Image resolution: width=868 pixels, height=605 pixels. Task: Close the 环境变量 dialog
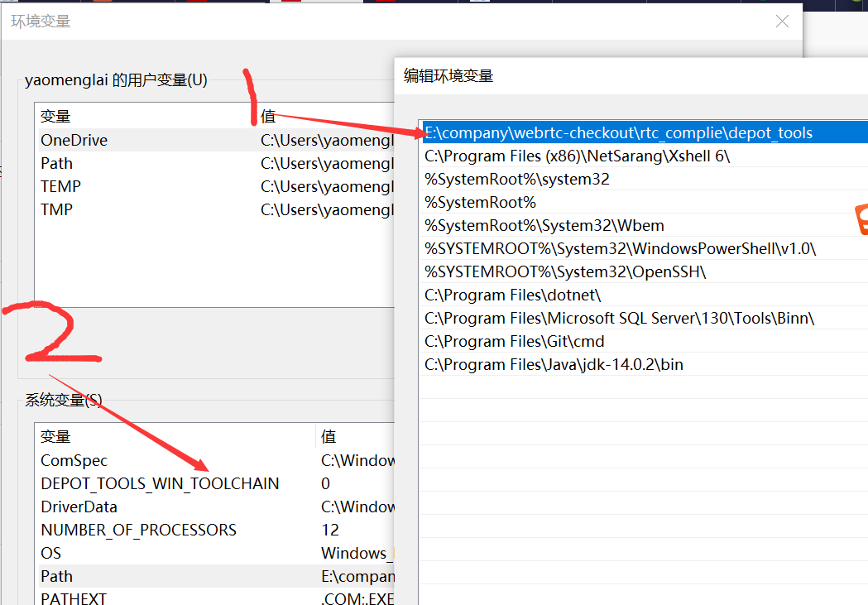781,22
